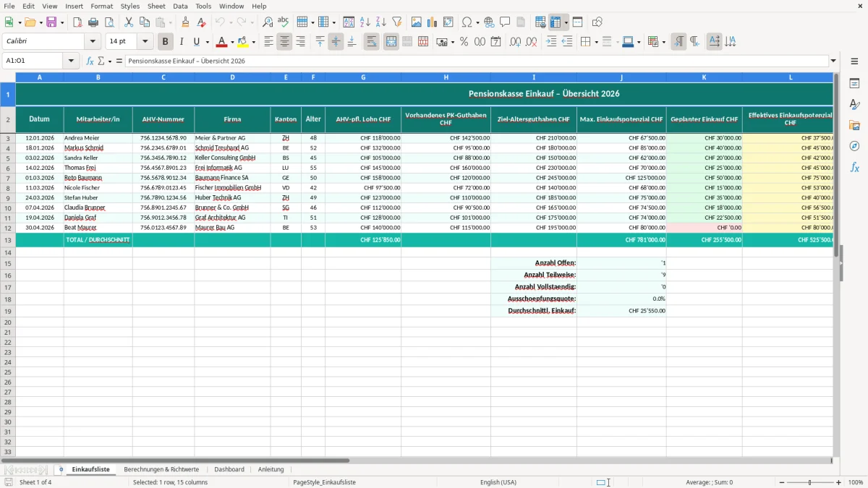Open the Special Character dropdown arrow
Viewport: 868px width, 488px height.
[x=476, y=22]
